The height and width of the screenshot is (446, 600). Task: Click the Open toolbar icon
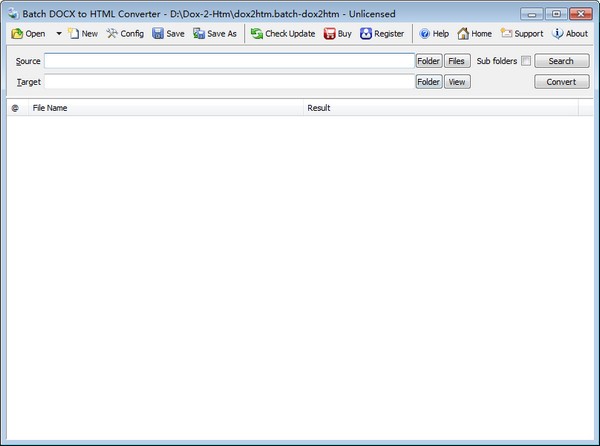pos(18,33)
